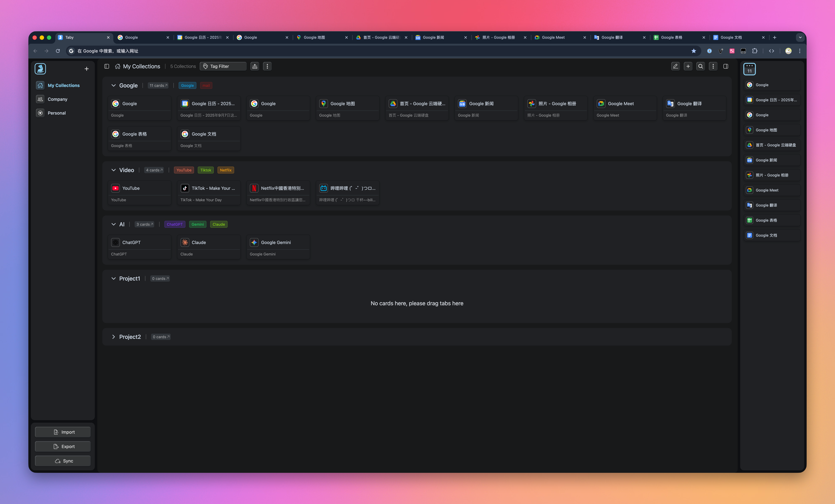The image size is (835, 504).
Task: Click the bookmark star in the address bar
Action: [x=694, y=51]
